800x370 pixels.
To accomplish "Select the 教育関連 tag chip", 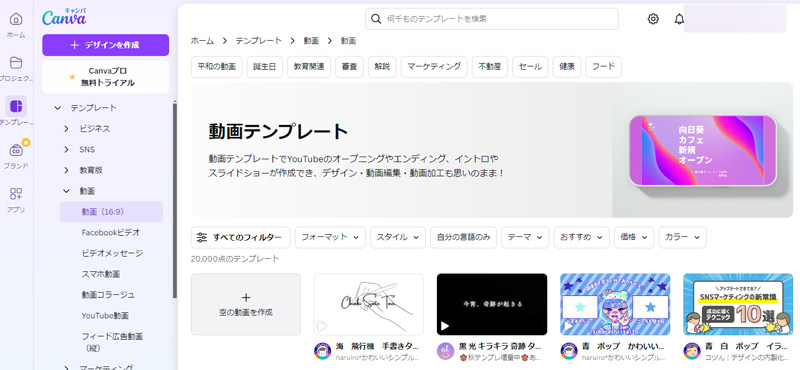I will pyautogui.click(x=309, y=67).
